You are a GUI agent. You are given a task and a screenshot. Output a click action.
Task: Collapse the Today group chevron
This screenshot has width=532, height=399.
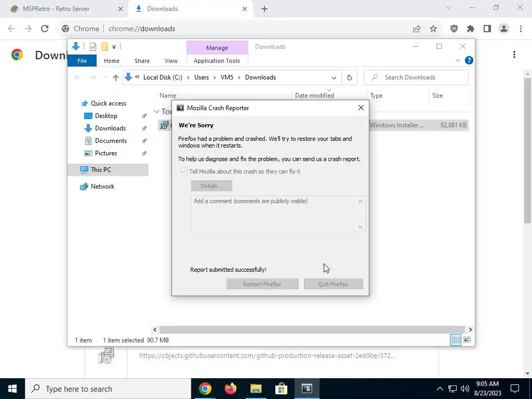(x=156, y=111)
